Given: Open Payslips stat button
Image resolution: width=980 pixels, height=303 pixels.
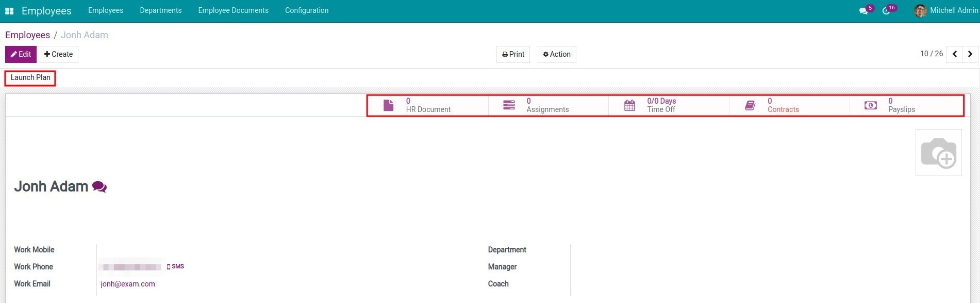Looking at the screenshot, I should pyautogui.click(x=906, y=105).
